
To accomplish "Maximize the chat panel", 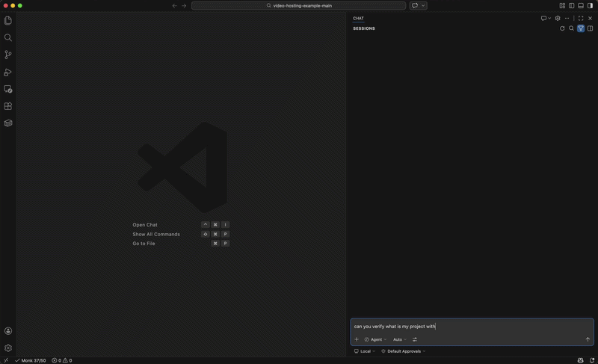I will [581, 18].
